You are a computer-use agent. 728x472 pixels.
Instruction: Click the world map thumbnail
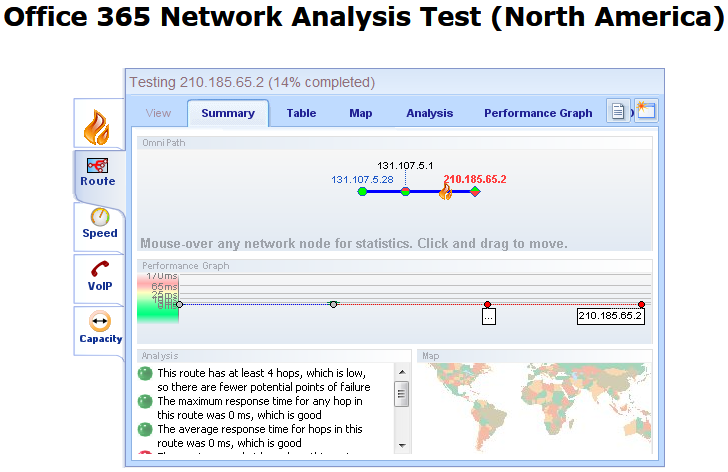[534, 408]
